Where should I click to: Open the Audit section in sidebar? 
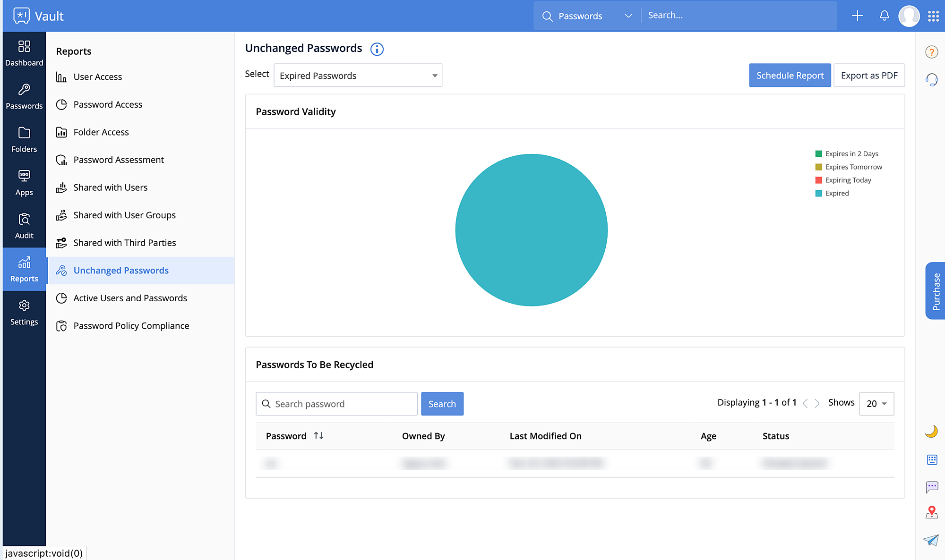coord(24,226)
